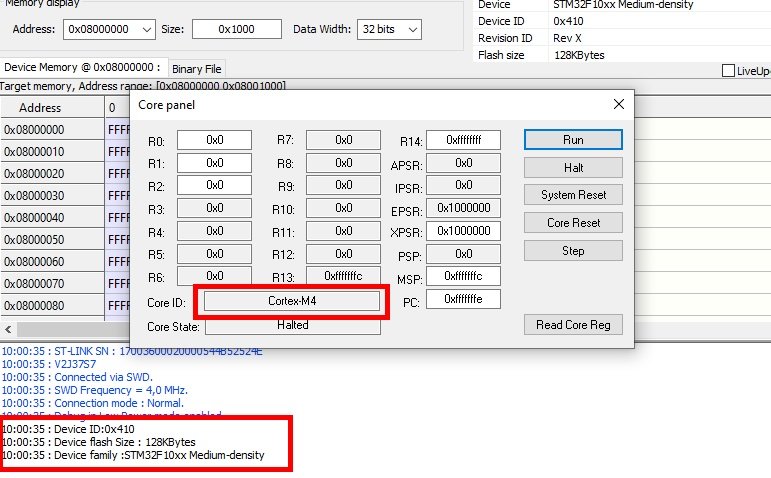This screenshot has width=771, height=478.
Task: Click the XPSR register field
Action: pyautogui.click(x=463, y=231)
